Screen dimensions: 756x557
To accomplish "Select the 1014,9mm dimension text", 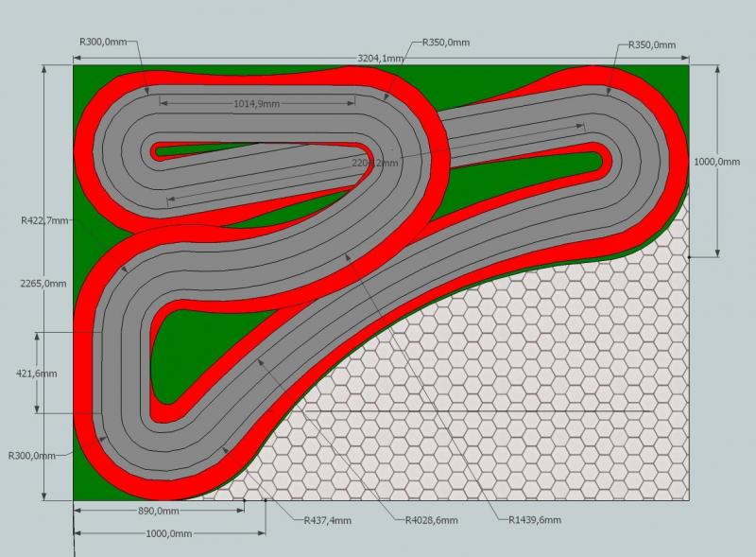I will (x=257, y=103).
